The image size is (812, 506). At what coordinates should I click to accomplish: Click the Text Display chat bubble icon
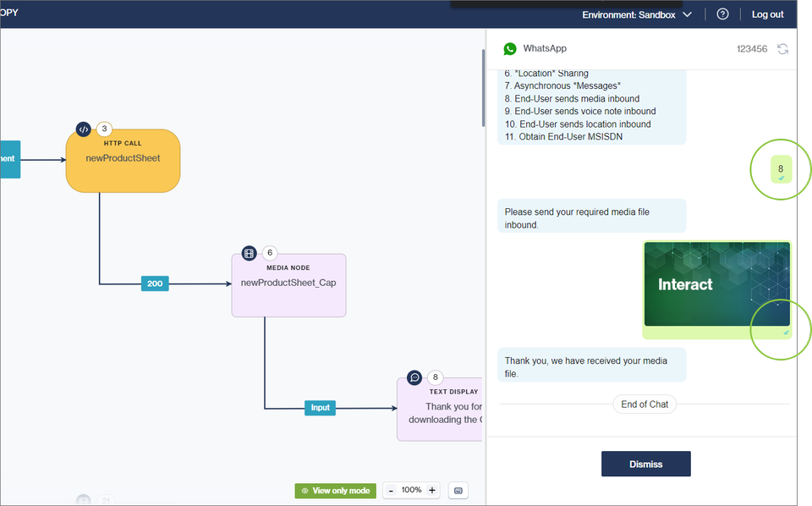pyautogui.click(x=414, y=377)
